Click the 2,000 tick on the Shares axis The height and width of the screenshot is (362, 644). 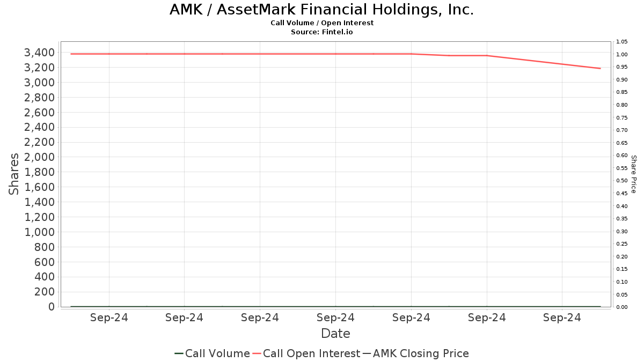click(39, 157)
